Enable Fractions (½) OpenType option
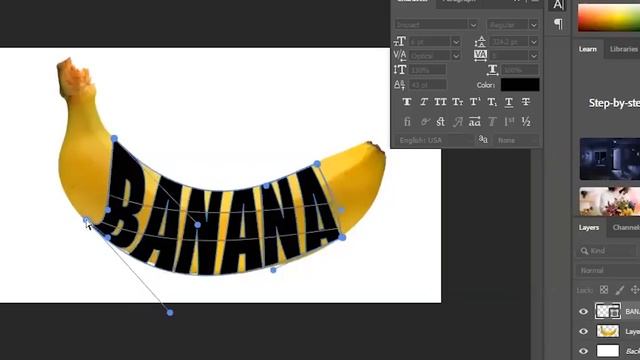 pos(526,122)
